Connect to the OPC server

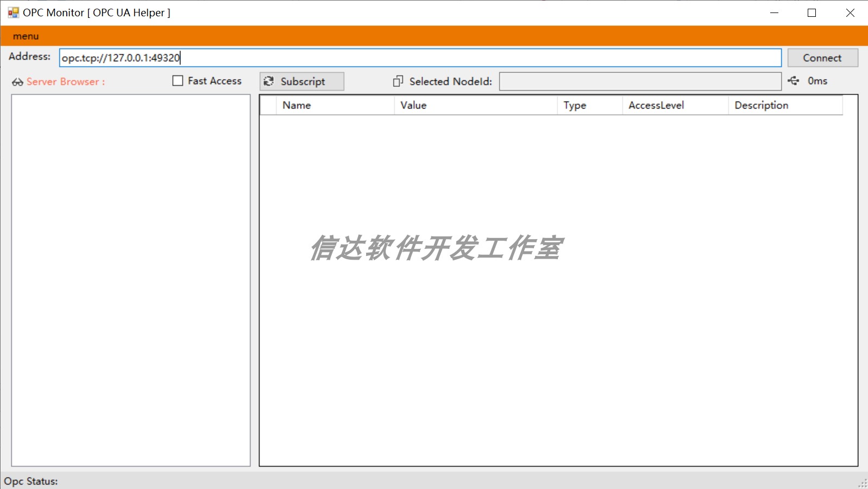(x=822, y=58)
